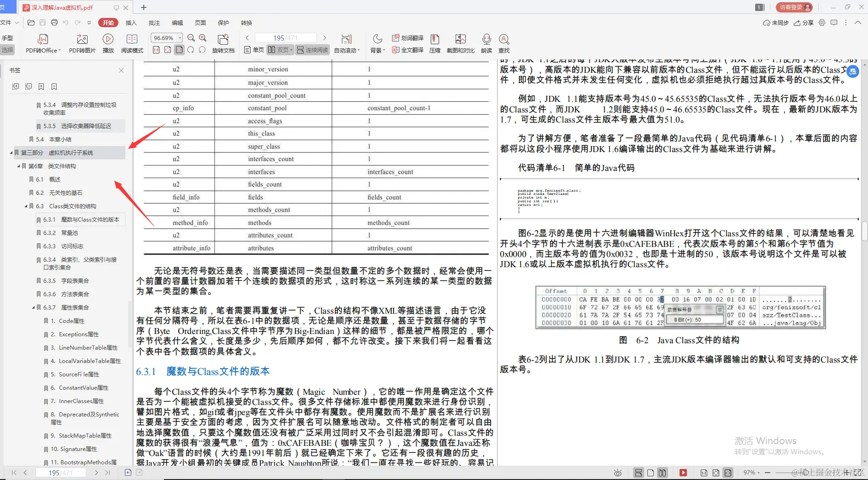The height and width of the screenshot is (480, 868).
Task: Enable 划词翻译 word translation
Action: point(409,38)
